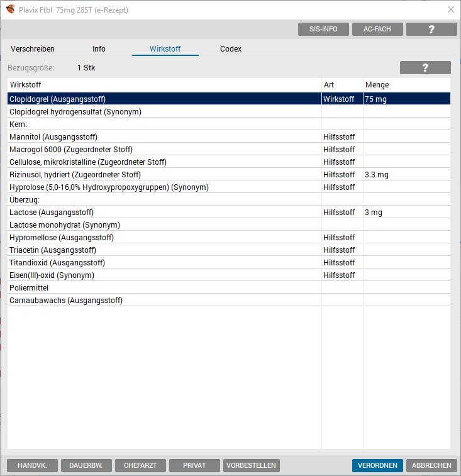Select the Hyprolose (Synonym) row
This screenshot has height=476, width=461.
[229, 187]
